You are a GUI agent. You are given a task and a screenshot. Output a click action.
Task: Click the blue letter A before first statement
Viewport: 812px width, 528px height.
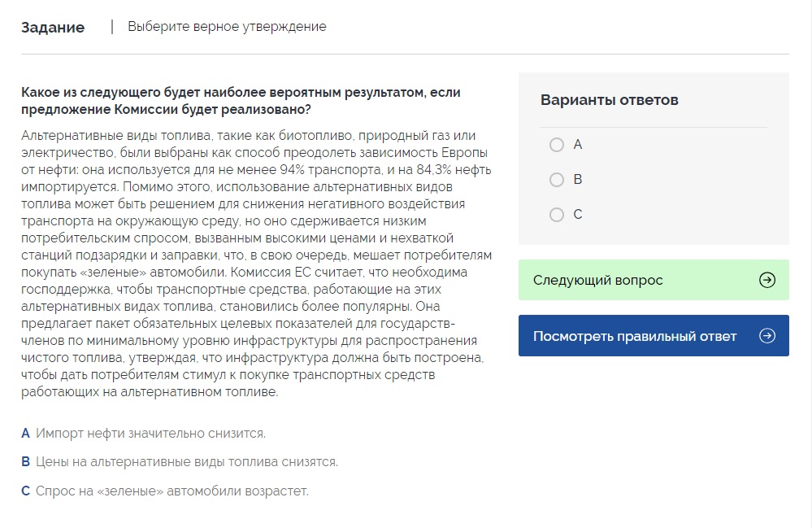(26, 433)
